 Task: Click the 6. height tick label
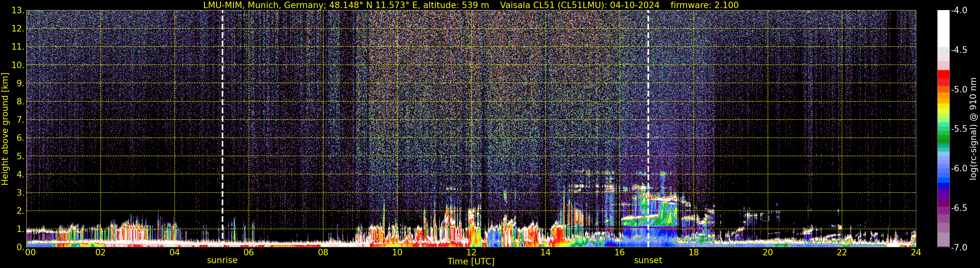(x=20, y=138)
